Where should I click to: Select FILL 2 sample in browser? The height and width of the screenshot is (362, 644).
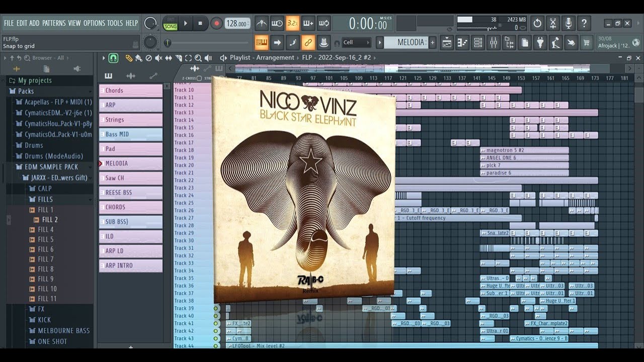coord(50,220)
